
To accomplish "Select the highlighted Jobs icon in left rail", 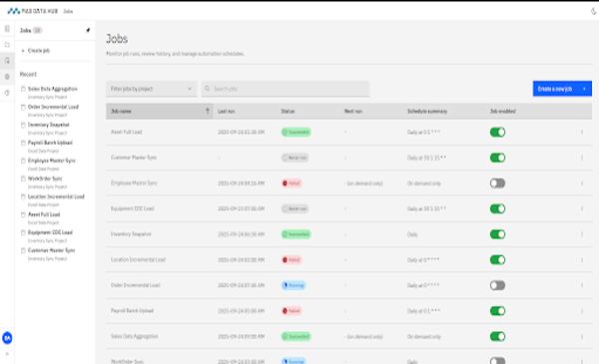I will point(7,61).
